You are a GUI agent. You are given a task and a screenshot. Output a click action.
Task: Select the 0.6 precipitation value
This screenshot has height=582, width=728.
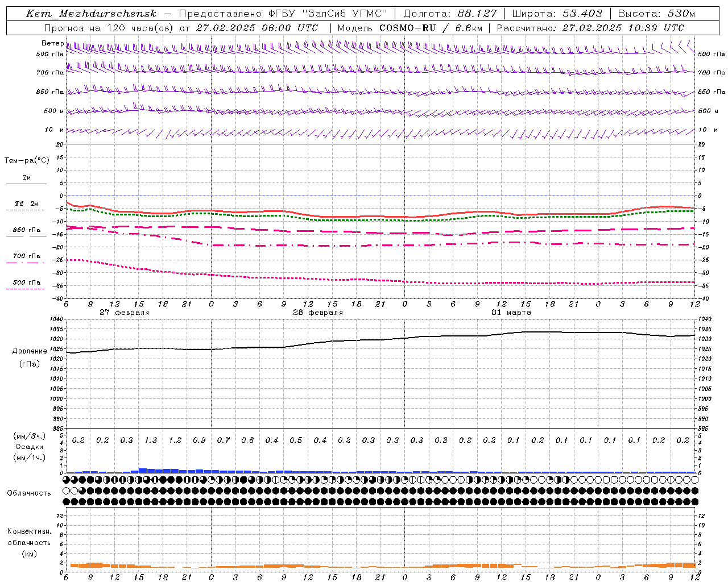[247, 440]
